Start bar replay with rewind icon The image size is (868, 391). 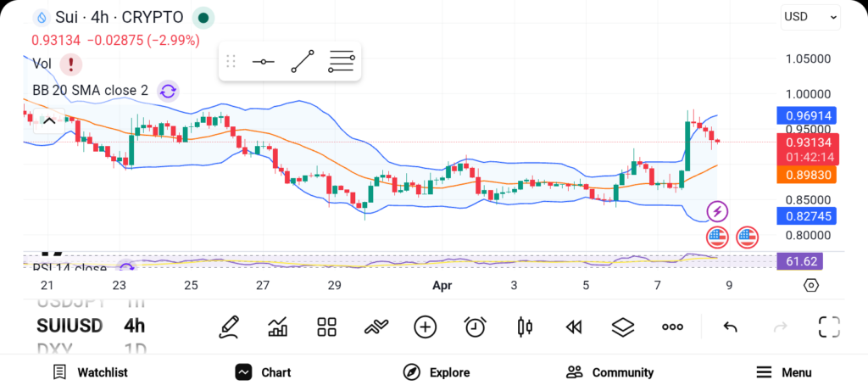(x=574, y=327)
